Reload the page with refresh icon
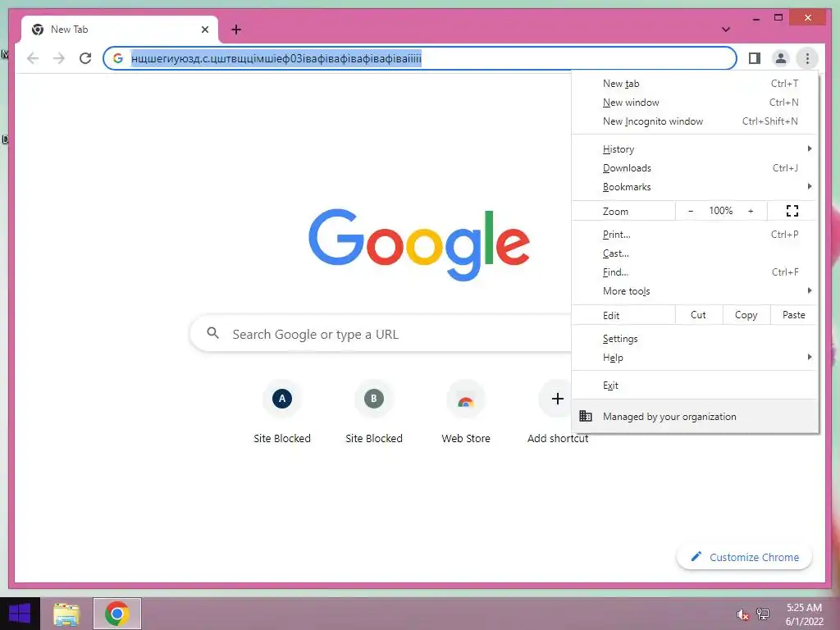 click(85, 58)
